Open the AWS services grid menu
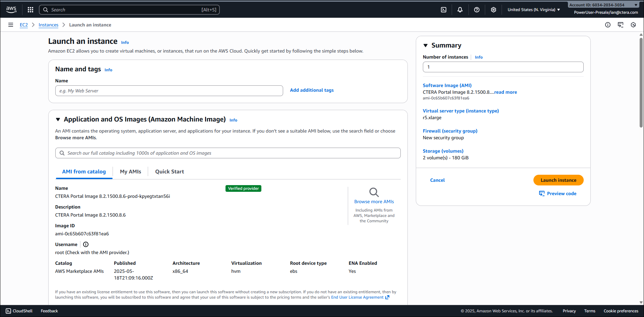Image resolution: width=644 pixels, height=317 pixels. [30, 10]
